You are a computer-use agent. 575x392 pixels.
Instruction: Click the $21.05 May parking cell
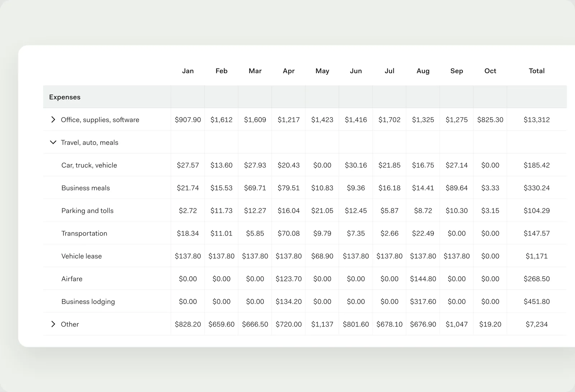(322, 211)
